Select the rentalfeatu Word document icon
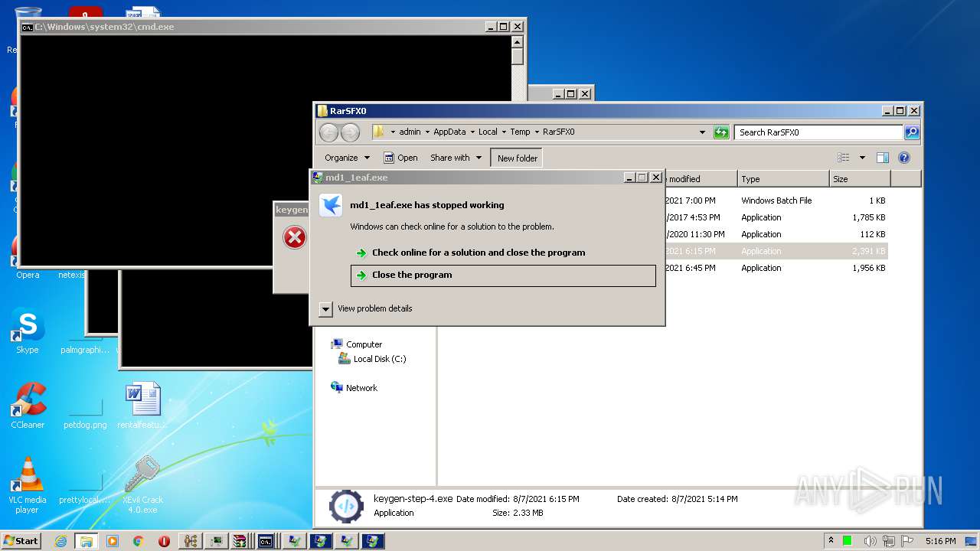Image resolution: width=980 pixels, height=551 pixels. pyautogui.click(x=142, y=406)
